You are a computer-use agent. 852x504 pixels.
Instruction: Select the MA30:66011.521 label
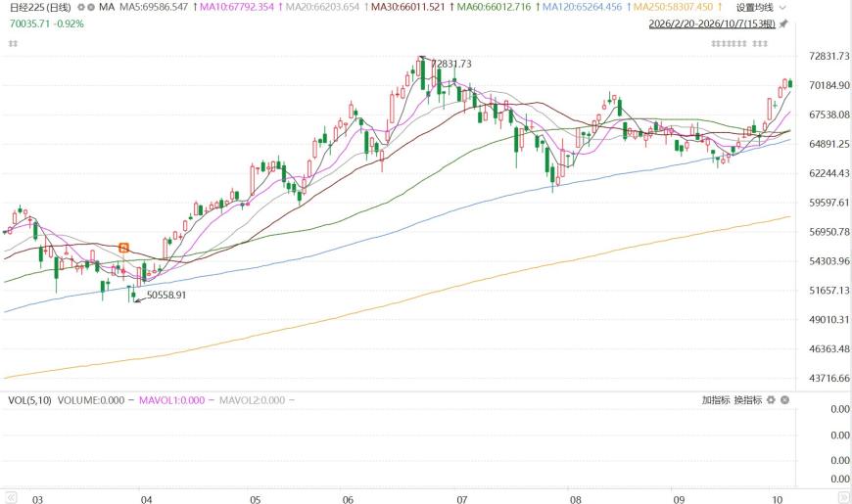407,7
